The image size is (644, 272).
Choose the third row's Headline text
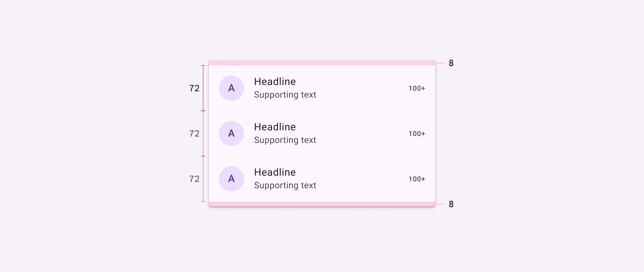pos(275,172)
